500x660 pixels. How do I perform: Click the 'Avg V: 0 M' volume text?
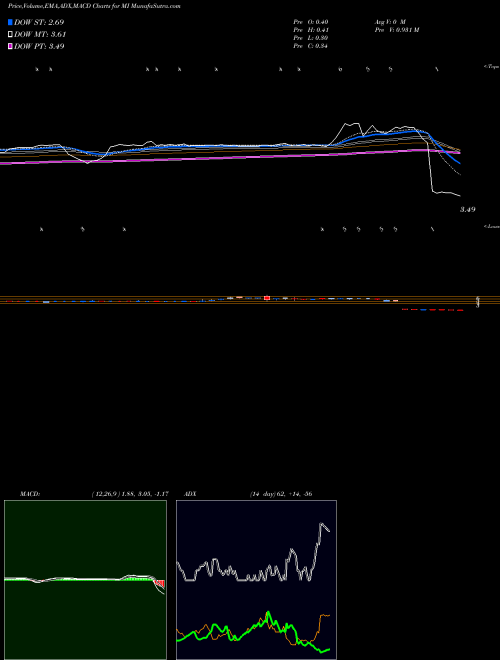coord(390,22)
